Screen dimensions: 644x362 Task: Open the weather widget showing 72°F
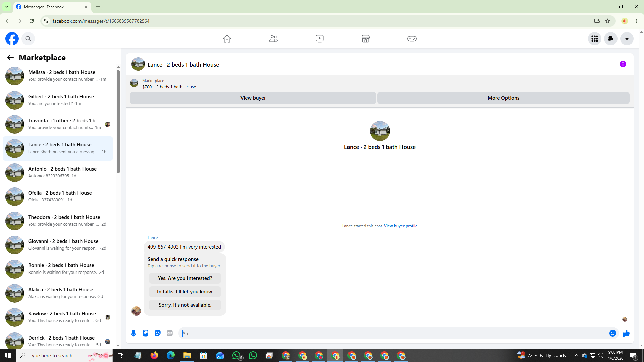541,355
